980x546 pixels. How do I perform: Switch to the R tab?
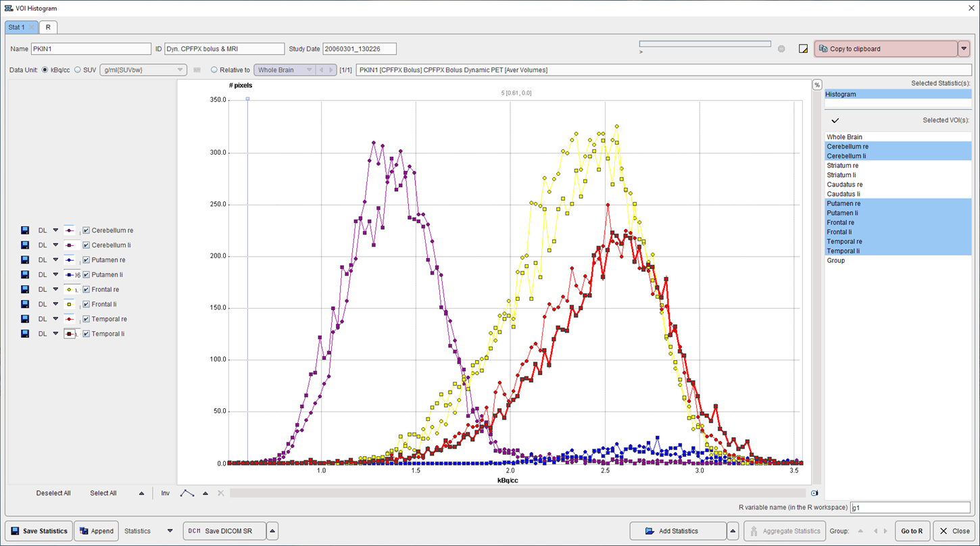pyautogui.click(x=48, y=27)
